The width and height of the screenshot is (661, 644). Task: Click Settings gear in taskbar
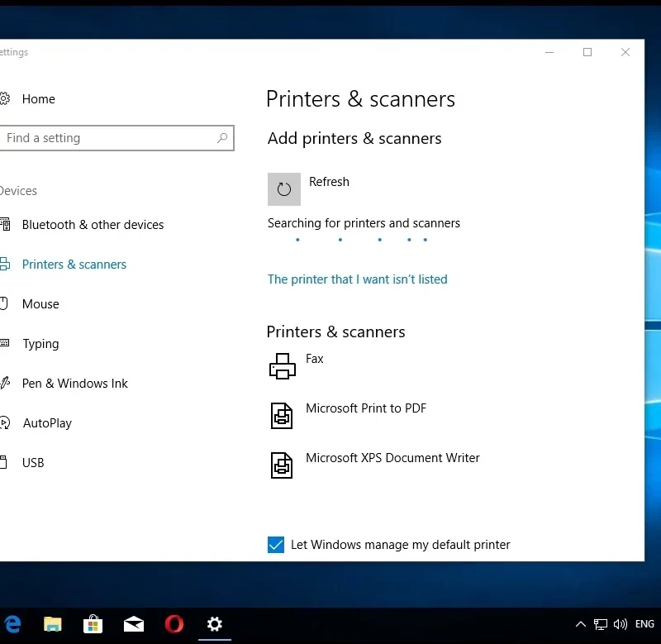pos(215,624)
